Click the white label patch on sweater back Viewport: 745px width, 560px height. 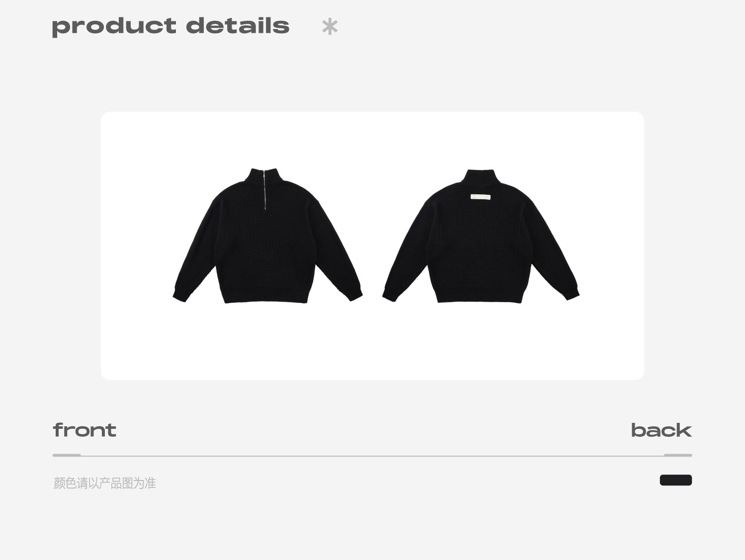481,197
